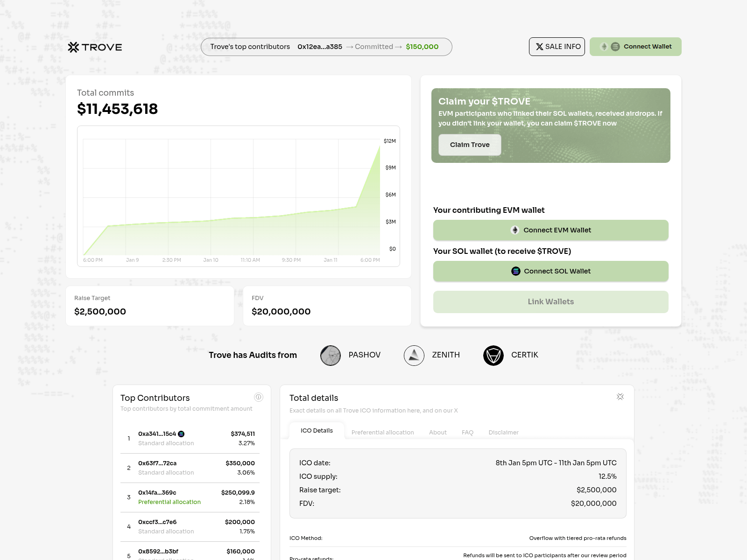
Task: Click the Trove logo in the top left
Action: [95, 47]
